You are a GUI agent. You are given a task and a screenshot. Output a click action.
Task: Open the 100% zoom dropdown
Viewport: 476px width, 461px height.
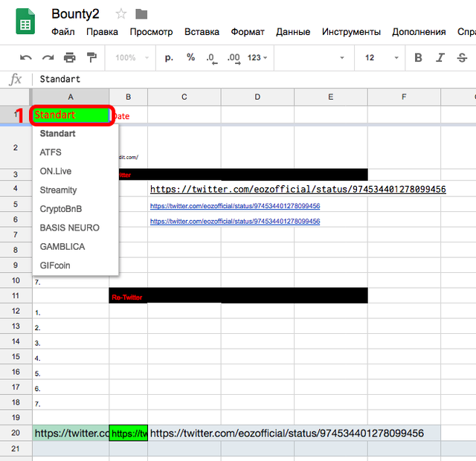132,57
